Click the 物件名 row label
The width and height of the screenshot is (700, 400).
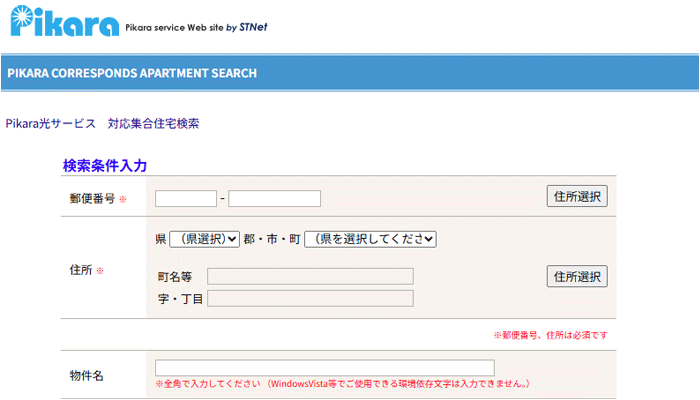[x=87, y=375]
